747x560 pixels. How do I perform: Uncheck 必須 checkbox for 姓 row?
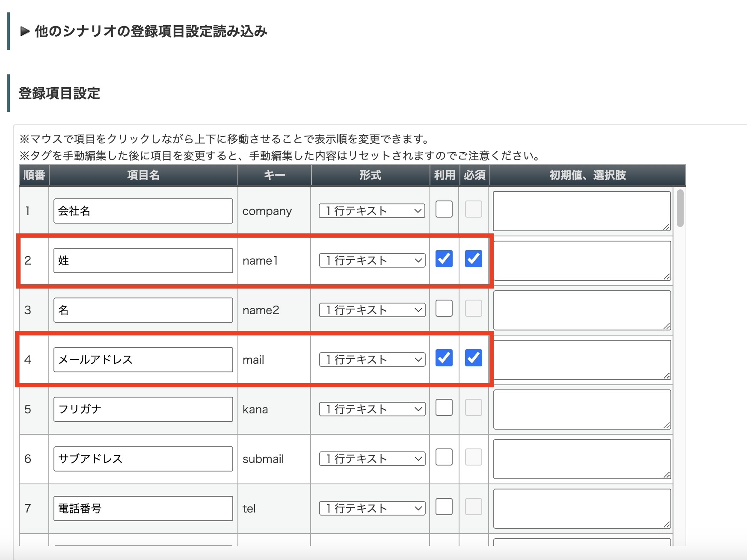pyautogui.click(x=473, y=259)
